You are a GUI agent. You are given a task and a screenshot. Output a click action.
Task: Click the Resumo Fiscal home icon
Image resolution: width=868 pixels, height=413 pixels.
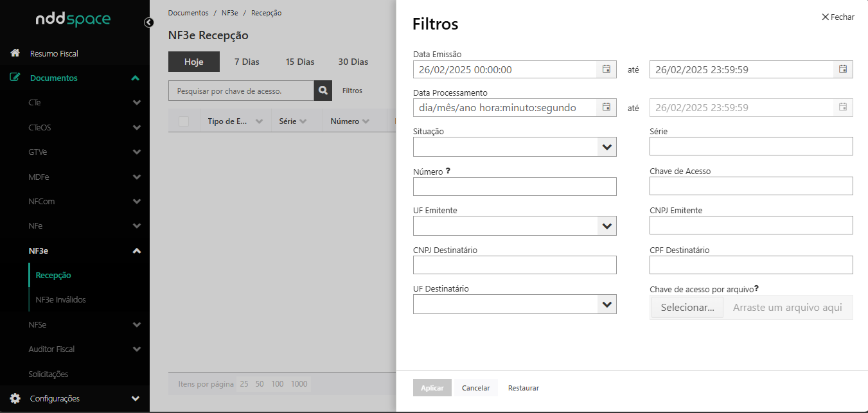15,53
